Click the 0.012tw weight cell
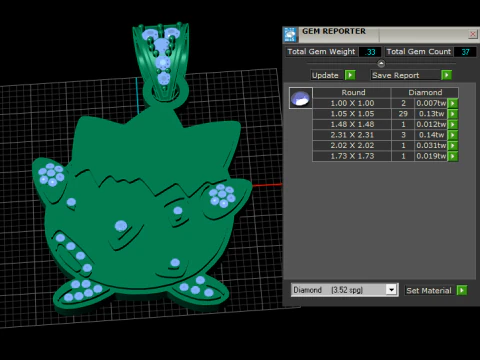 431,125
